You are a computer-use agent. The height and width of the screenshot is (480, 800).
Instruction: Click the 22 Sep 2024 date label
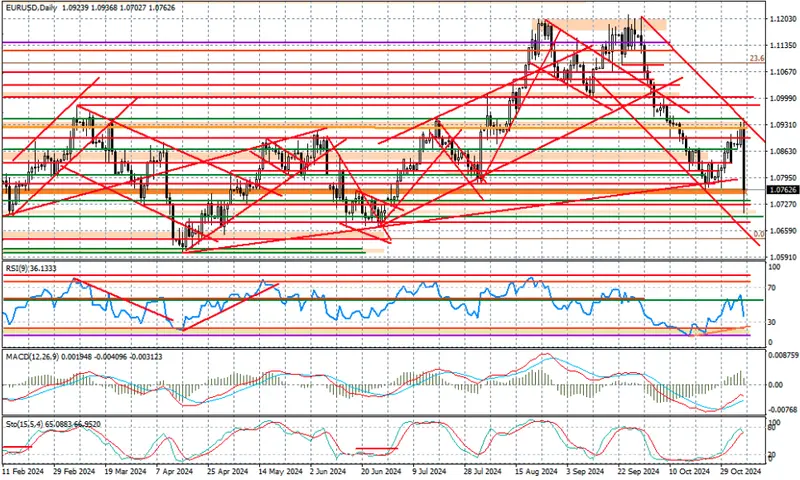coord(638,471)
